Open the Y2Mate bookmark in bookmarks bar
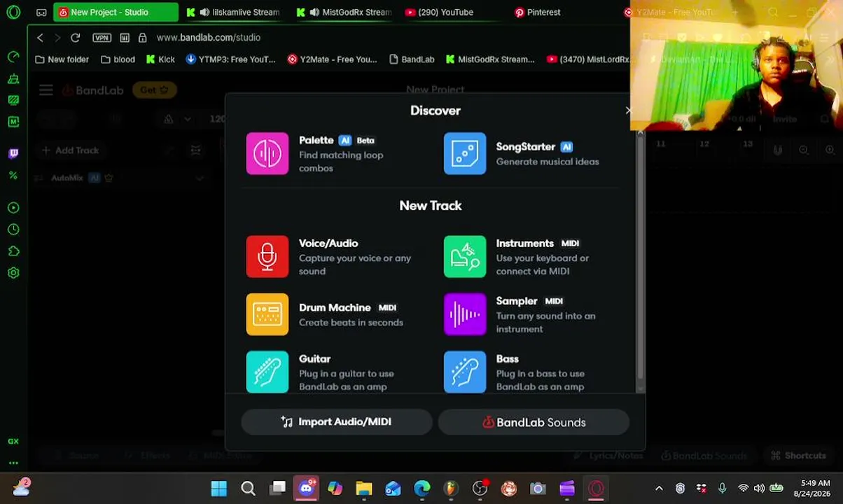The height and width of the screenshot is (504, 843). (332, 59)
